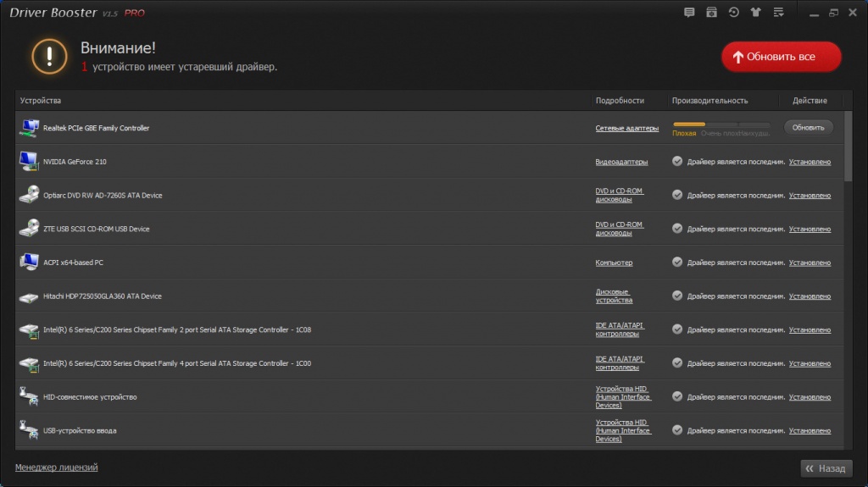This screenshot has height=487, width=868.
Task: Click the Realtek performance rating bar
Action: 721,124
